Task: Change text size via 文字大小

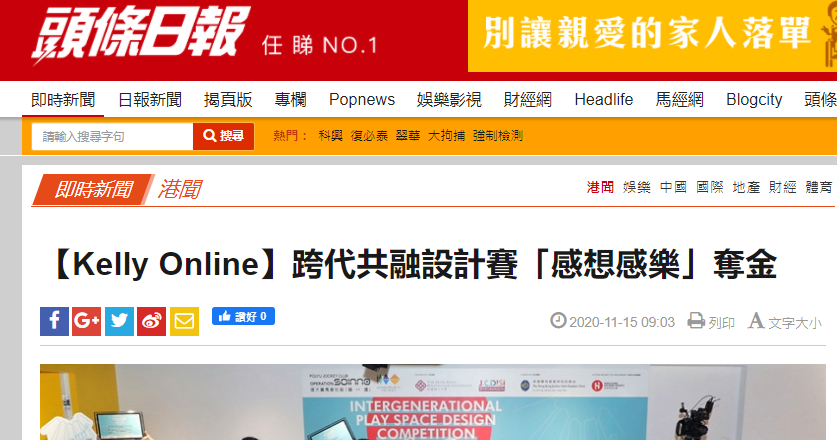Action: 785,322
